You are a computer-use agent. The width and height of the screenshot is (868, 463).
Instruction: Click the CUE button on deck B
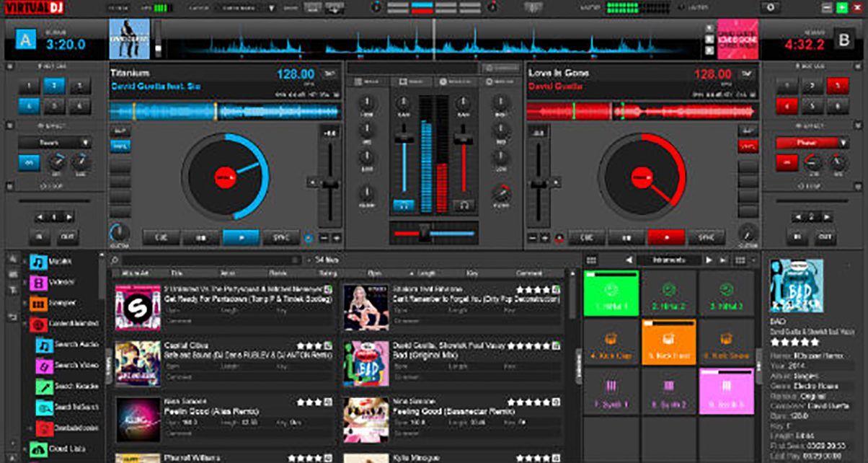coord(587,237)
